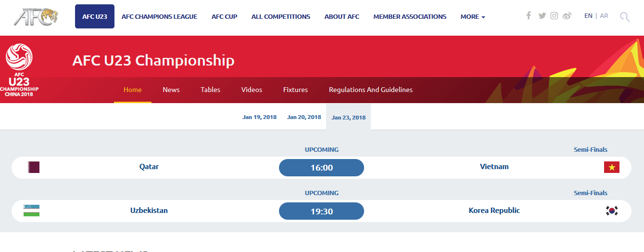Click the Uzbekistan flag icon
The width and height of the screenshot is (644, 252).
click(x=31, y=211)
